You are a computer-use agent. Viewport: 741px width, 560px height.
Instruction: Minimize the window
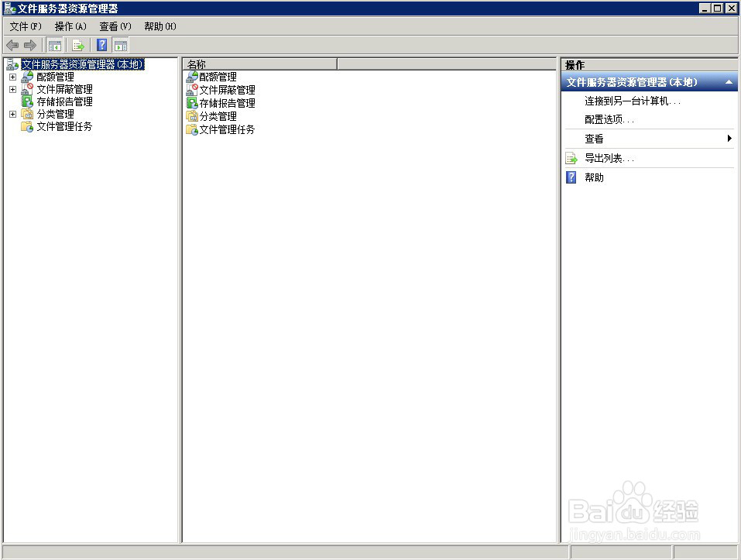(705, 8)
